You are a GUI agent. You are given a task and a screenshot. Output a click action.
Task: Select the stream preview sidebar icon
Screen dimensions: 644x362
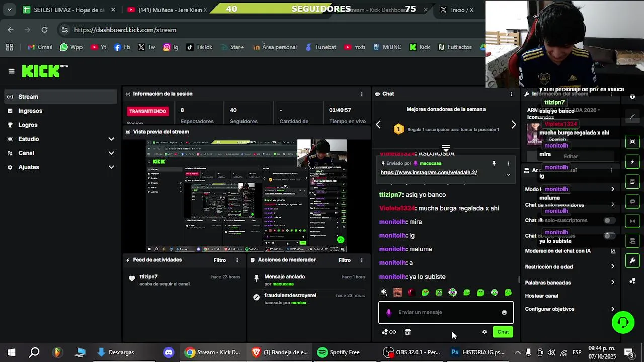pos(633,142)
